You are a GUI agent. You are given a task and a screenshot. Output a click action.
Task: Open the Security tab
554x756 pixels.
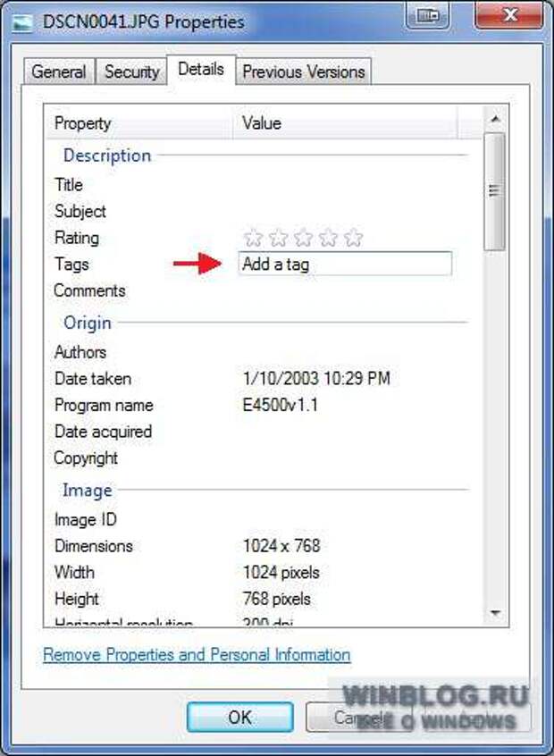tap(132, 72)
